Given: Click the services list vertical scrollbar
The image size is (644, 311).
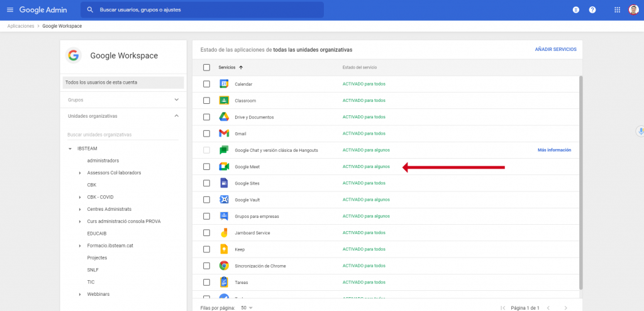Looking at the screenshot, I should tap(580, 182).
